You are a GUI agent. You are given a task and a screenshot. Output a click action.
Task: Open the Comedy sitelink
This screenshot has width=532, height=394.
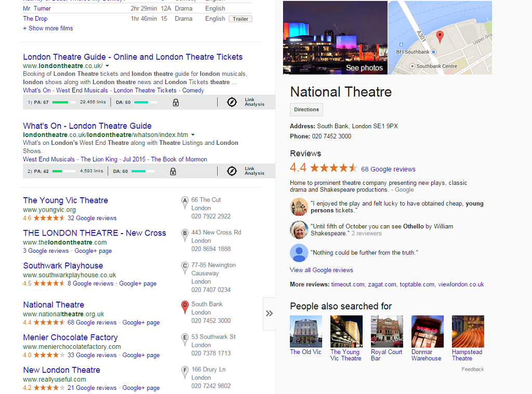[193, 90]
